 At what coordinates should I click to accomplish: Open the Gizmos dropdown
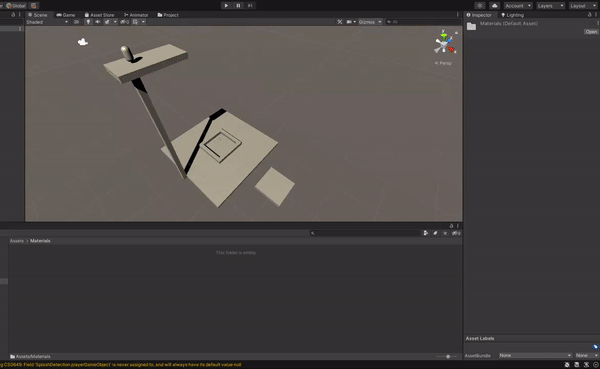370,22
